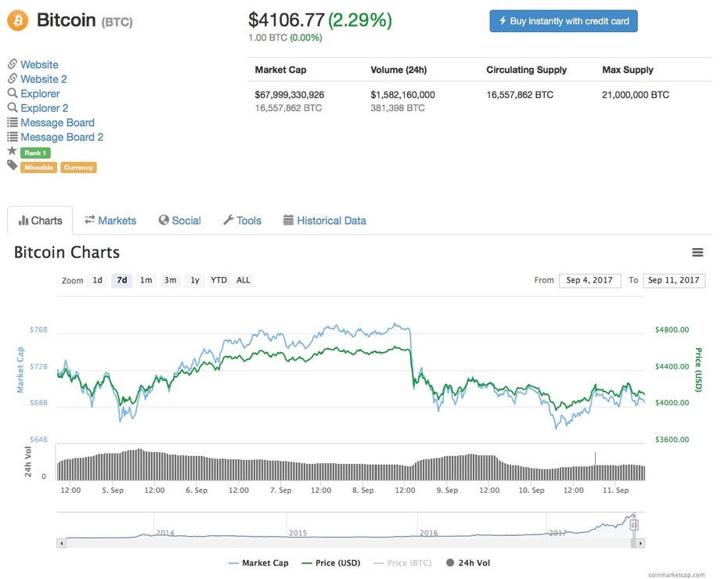Click the green Rank 1 badge
The width and height of the screenshot is (728, 579).
tap(35, 153)
